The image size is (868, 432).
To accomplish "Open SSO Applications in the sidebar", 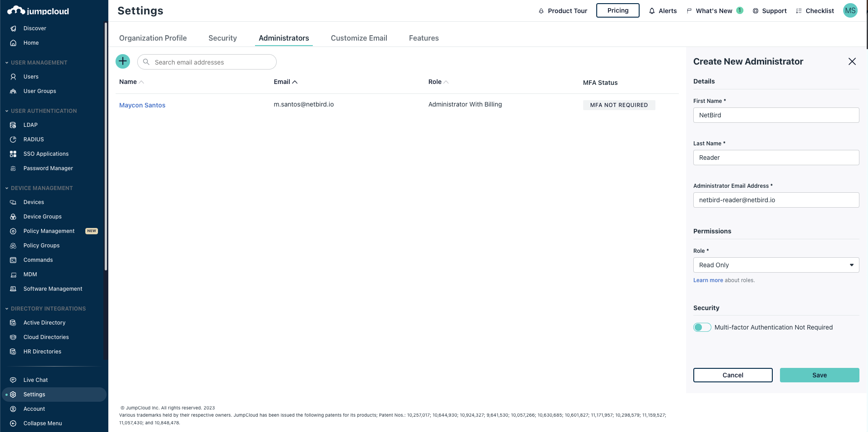I will [x=46, y=154].
